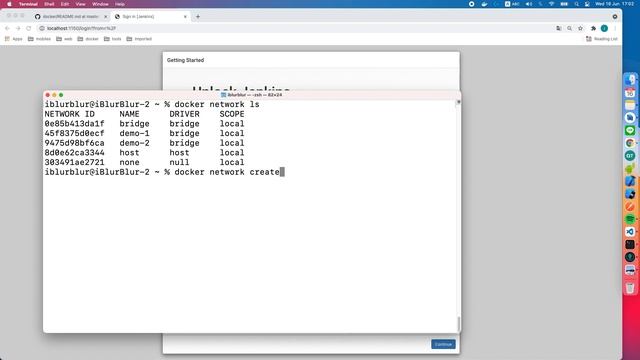Open the Shell menu

click(49, 4)
